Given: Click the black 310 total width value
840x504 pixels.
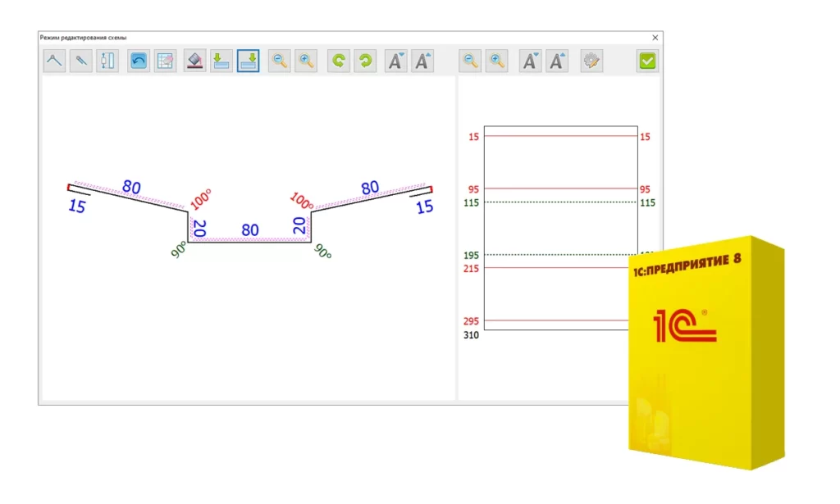Looking at the screenshot, I should 472,335.
